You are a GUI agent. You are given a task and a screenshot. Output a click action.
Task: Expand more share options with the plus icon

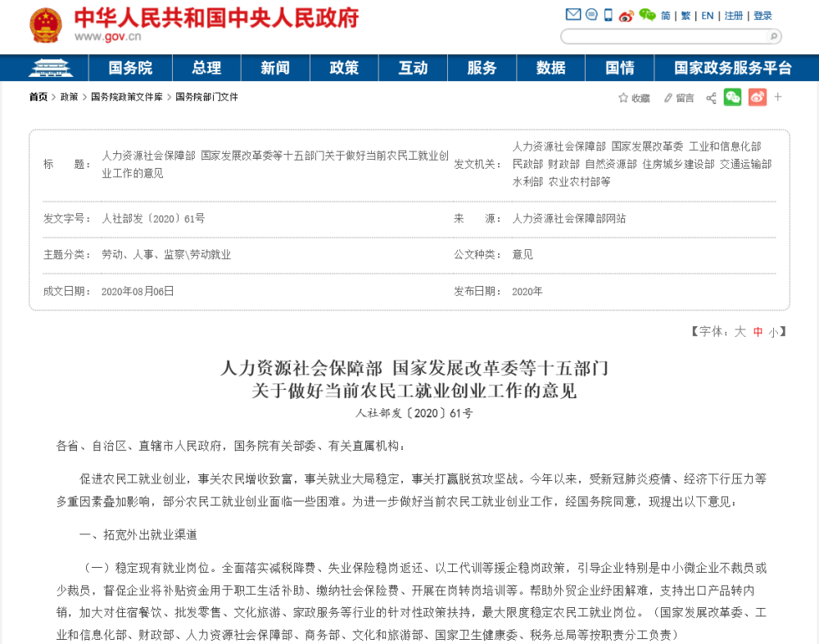click(778, 97)
